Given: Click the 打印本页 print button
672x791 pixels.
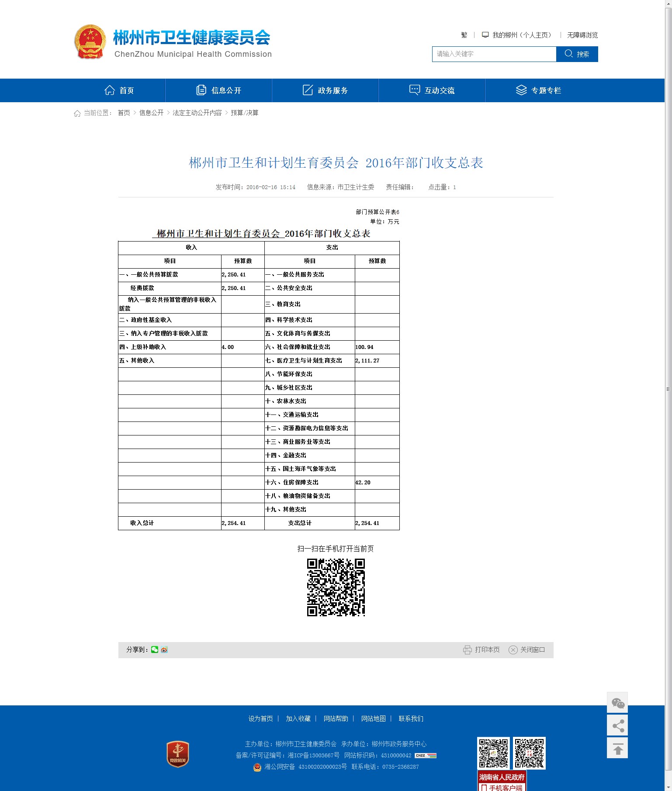Looking at the screenshot, I should tap(481, 649).
